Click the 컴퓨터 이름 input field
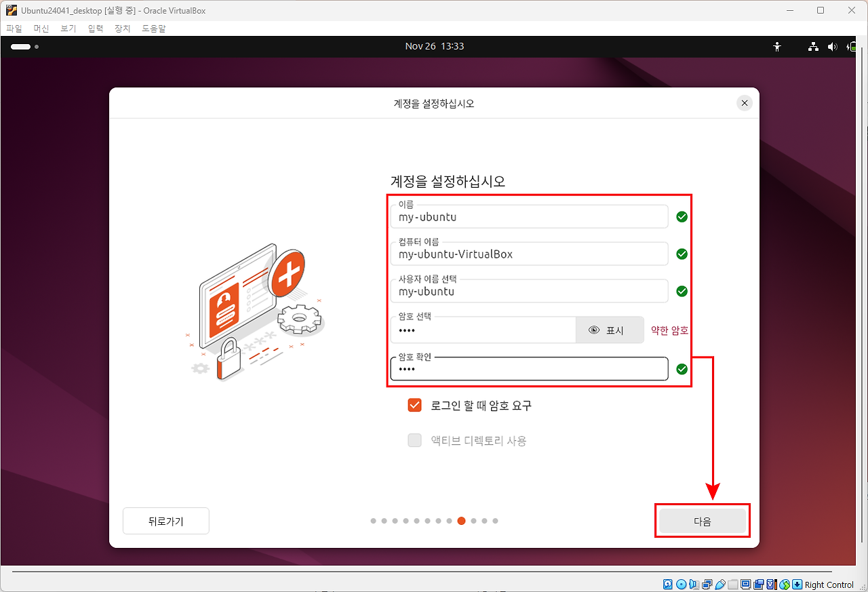Image resolution: width=868 pixels, height=592 pixels. pyautogui.click(x=530, y=254)
